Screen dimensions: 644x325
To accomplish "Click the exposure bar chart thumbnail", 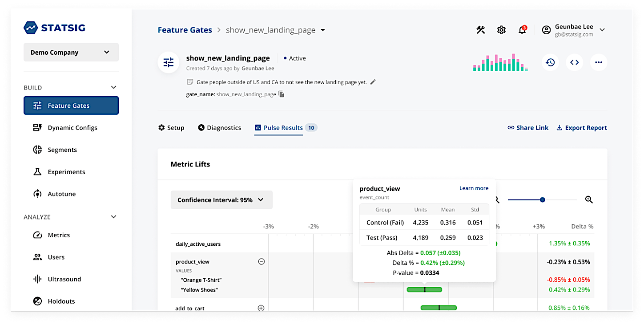I will pos(500,62).
